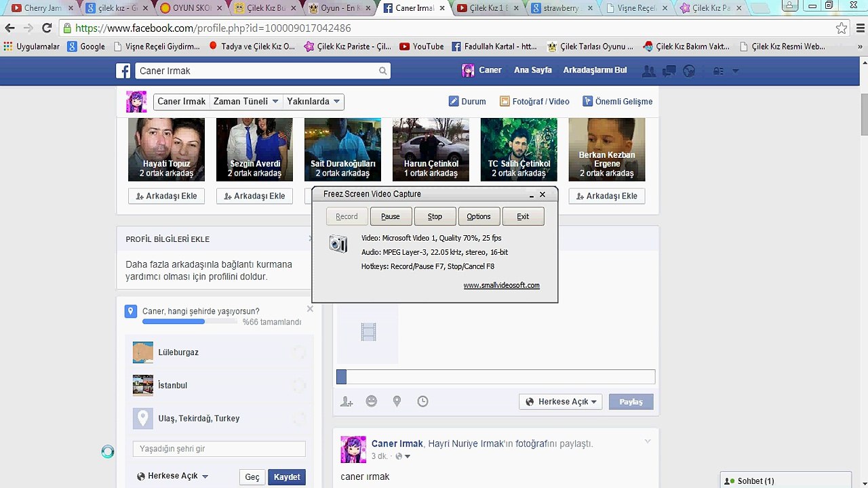The image size is (868, 488).
Task: Add location pin icon in composer
Action: coord(397,401)
